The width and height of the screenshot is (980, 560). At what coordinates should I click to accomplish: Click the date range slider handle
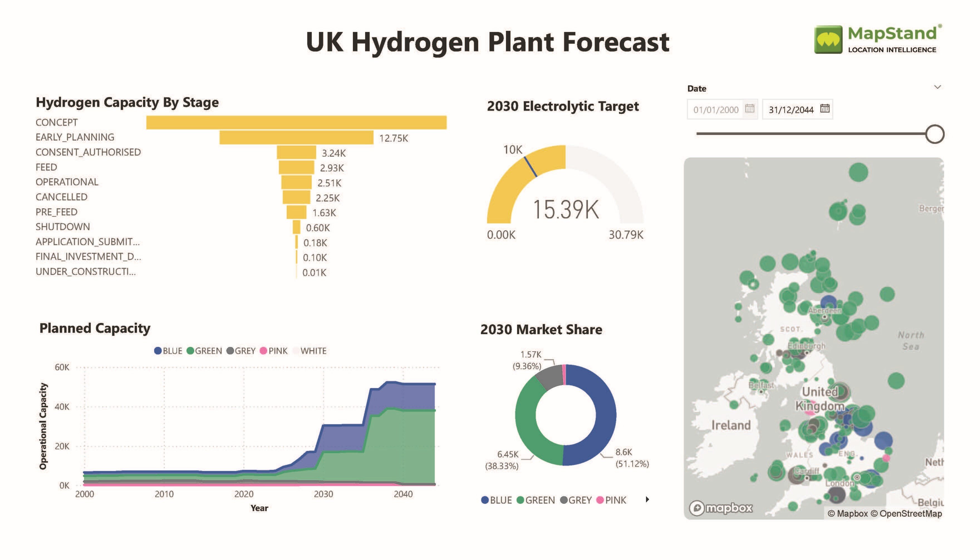point(934,134)
